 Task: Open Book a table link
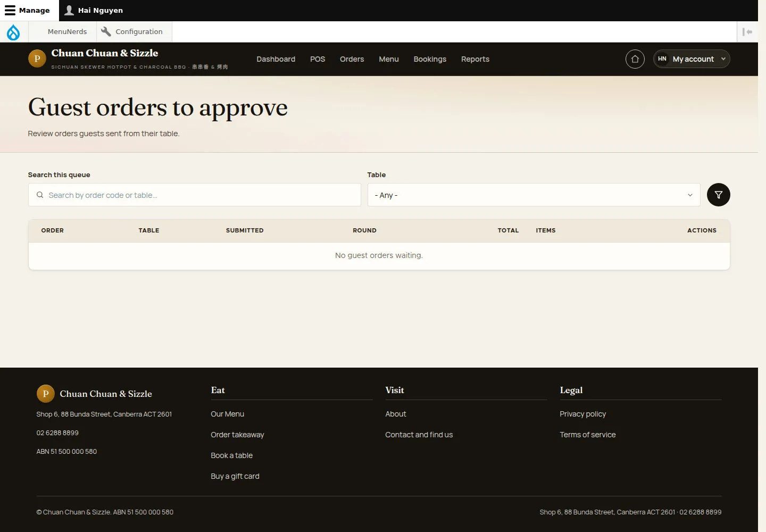(231, 455)
